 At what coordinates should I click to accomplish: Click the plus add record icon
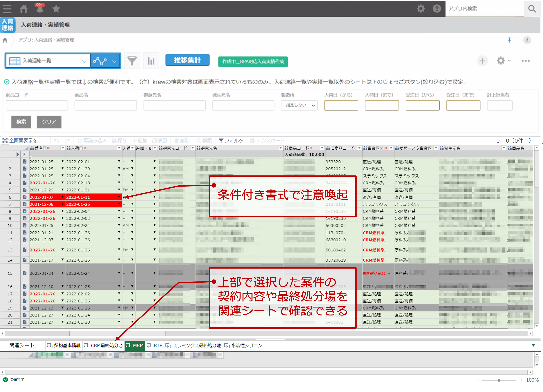click(x=482, y=61)
